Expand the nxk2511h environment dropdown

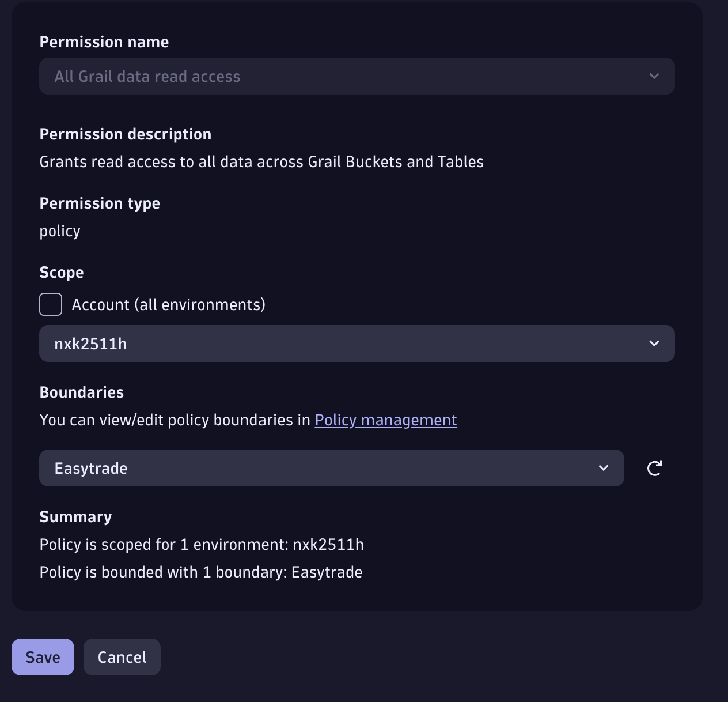[x=346, y=344]
